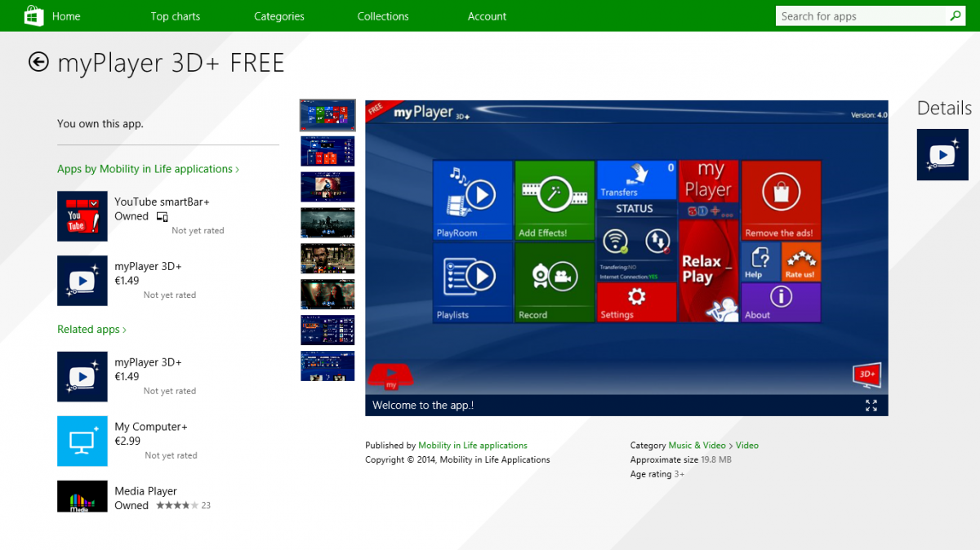The width and height of the screenshot is (980, 550).
Task: Click the red Settings gear tile
Action: (637, 302)
